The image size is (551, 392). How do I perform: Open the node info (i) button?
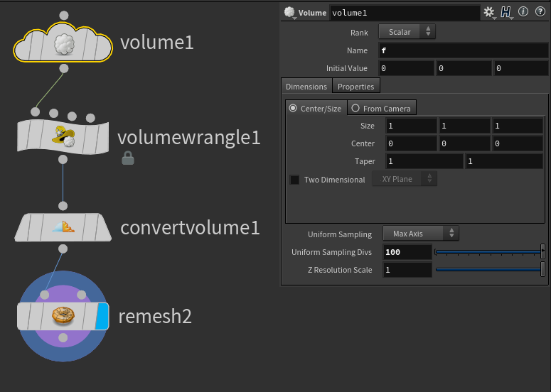(523, 12)
